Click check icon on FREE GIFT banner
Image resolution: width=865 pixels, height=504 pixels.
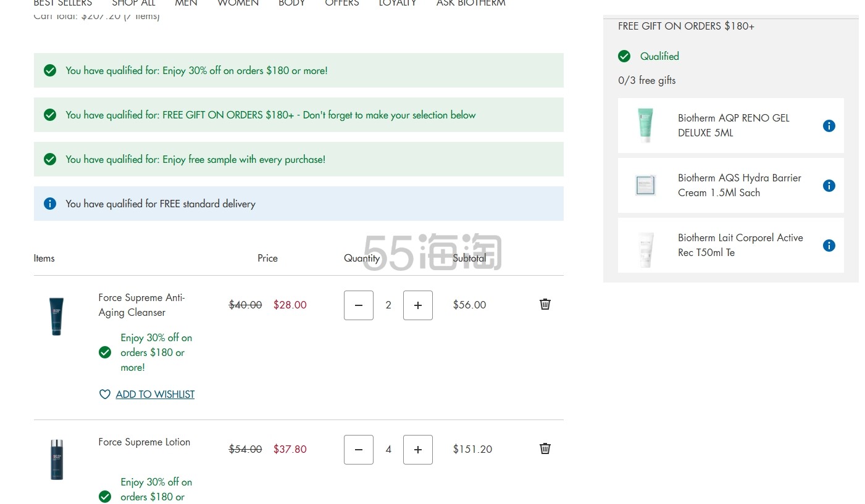pyautogui.click(x=50, y=115)
